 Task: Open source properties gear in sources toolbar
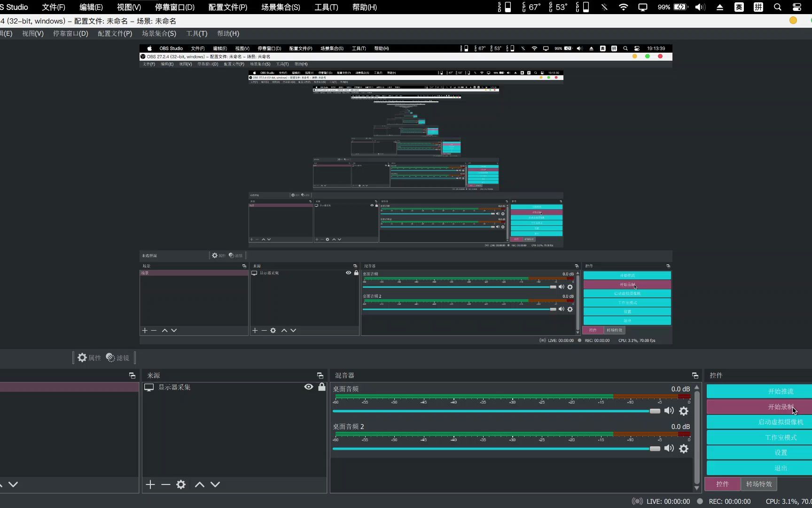coord(181,484)
